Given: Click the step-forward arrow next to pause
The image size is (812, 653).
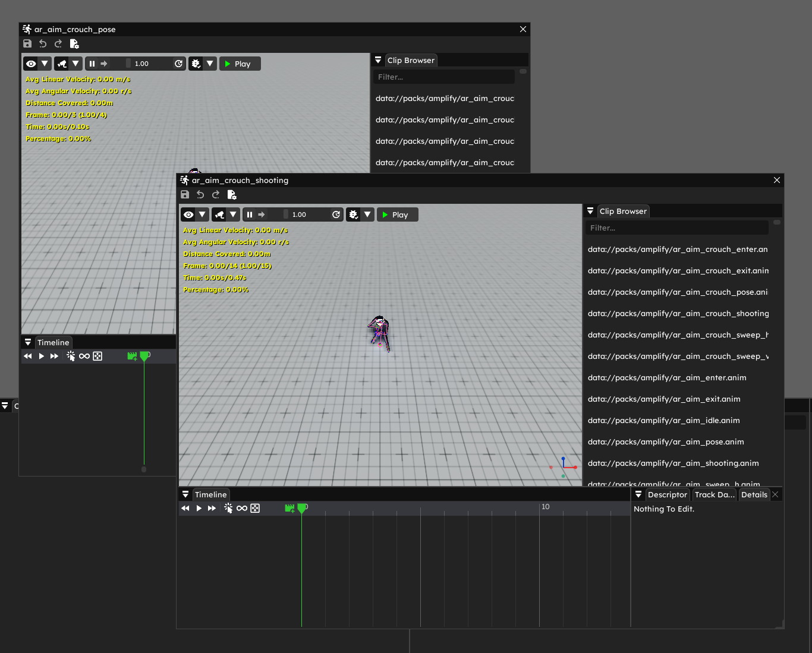Looking at the screenshot, I should [x=262, y=214].
